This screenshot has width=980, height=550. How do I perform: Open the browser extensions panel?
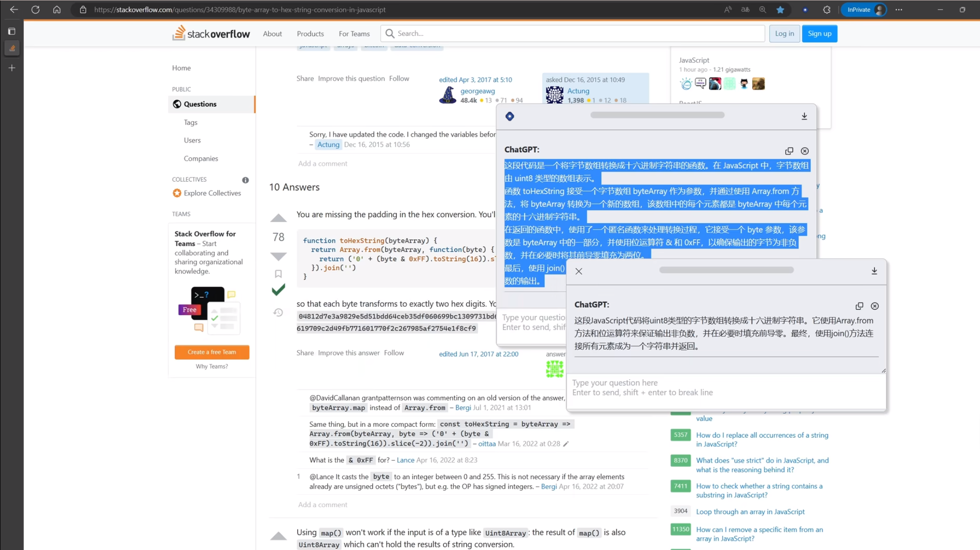(827, 10)
